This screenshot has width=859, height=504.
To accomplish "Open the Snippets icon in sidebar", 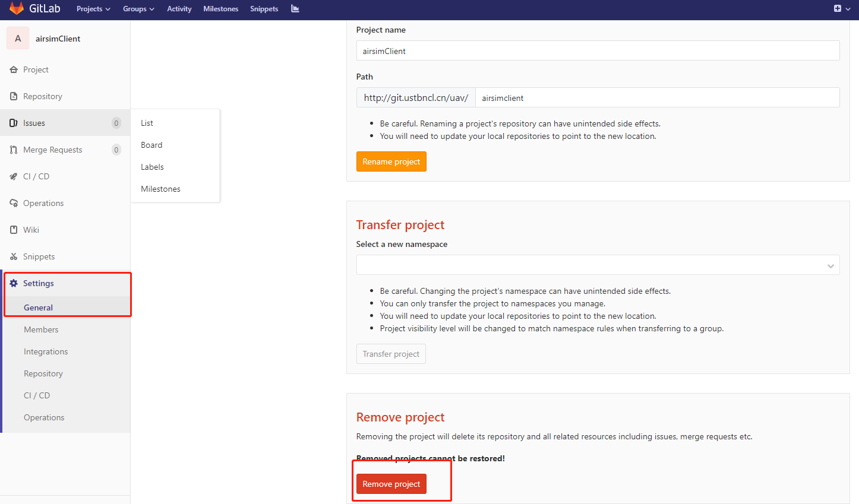I will coord(13,256).
